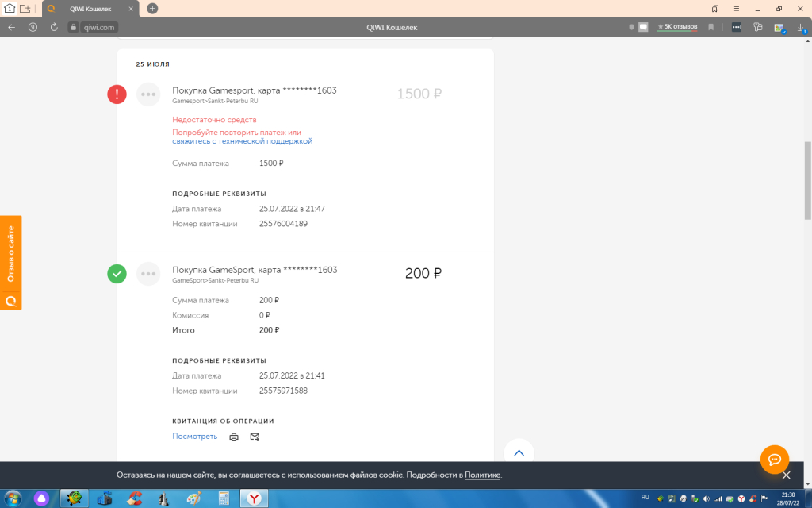Click the volume speaker tray icon

(707, 498)
